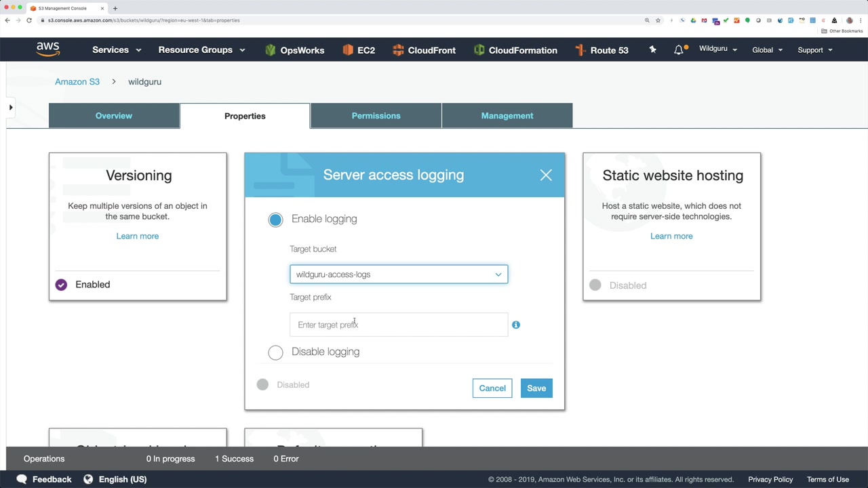The image size is (868, 488).
Task: Switch to the Properties tab
Action: (x=245, y=116)
